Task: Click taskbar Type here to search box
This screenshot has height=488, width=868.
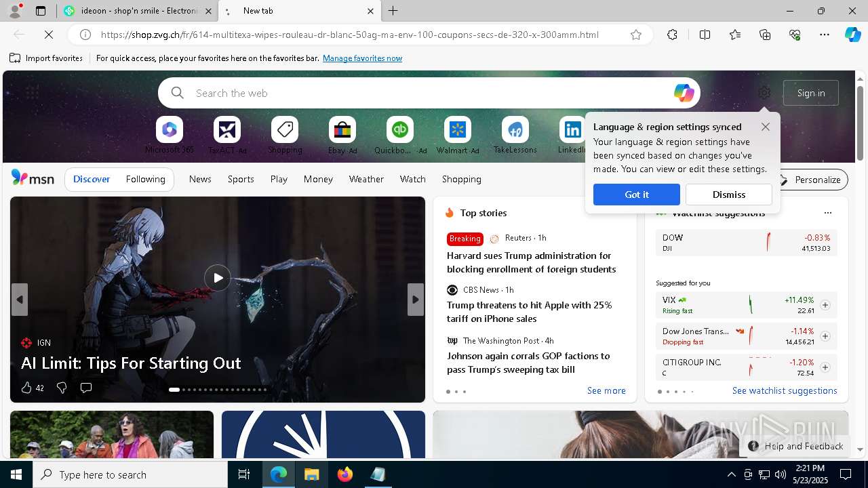Action: tap(130, 474)
